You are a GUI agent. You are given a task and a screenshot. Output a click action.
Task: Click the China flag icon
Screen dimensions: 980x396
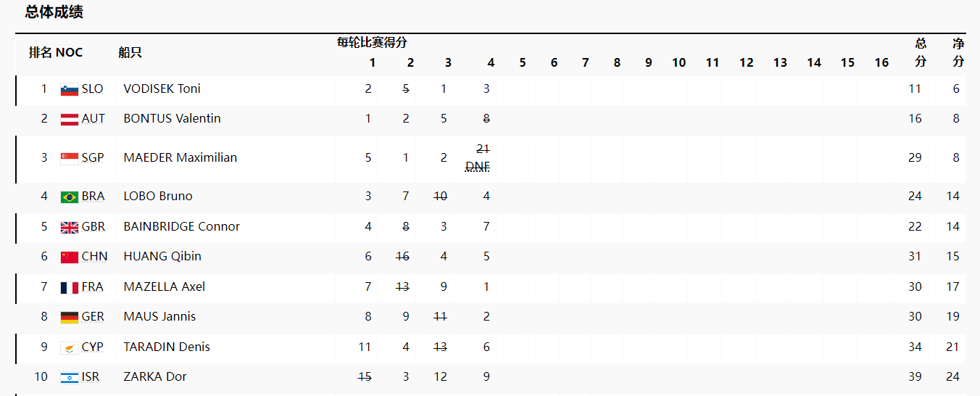(x=69, y=257)
